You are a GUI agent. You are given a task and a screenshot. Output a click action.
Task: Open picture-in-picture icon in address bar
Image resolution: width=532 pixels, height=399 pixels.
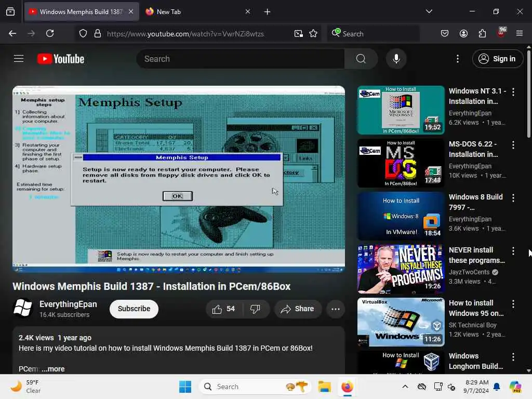pos(299,34)
